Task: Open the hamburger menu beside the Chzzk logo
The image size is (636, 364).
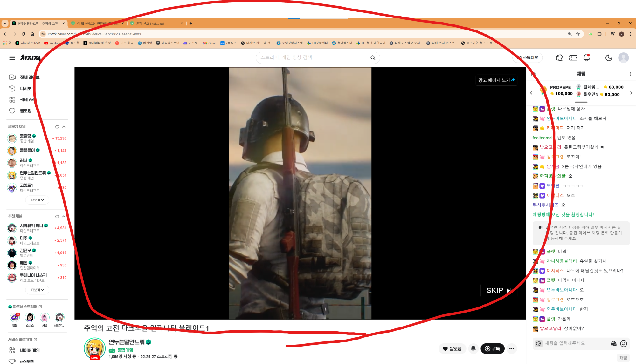Action: coord(12,58)
